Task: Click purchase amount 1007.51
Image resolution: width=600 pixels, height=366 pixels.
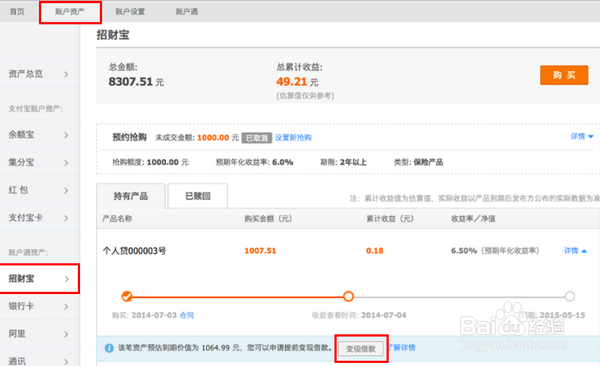Action: pos(260,251)
